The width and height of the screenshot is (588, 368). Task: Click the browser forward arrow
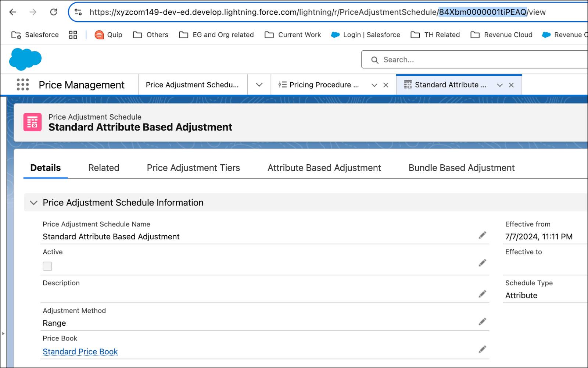point(33,12)
